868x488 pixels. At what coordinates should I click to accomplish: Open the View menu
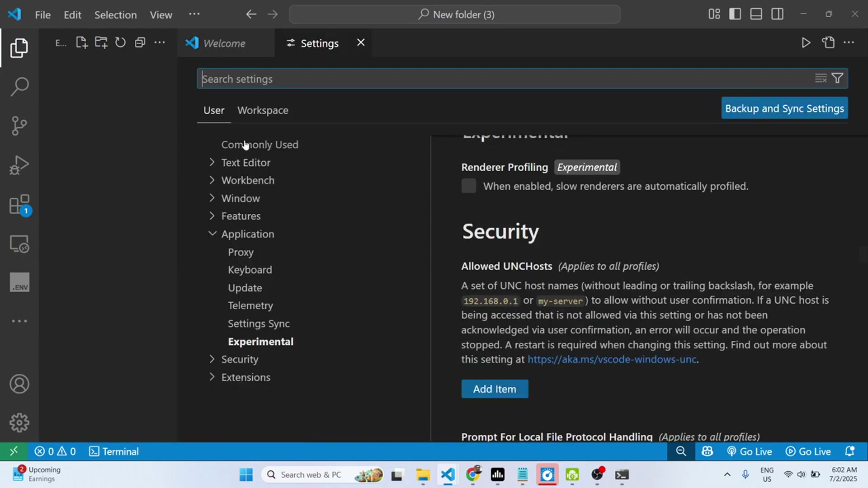point(161,14)
